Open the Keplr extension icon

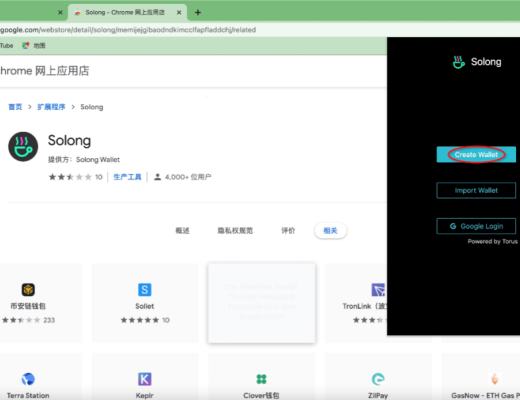point(144,379)
